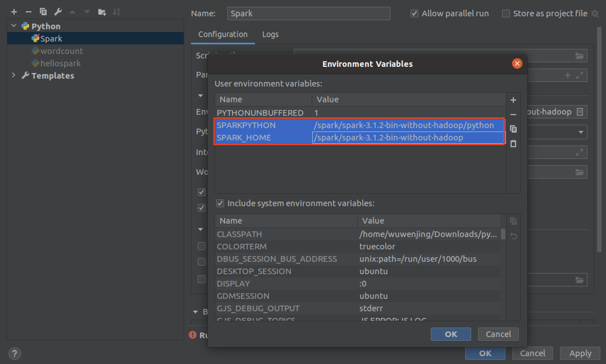This screenshot has width=606, height=364.
Task: Enable Store as project file
Action: pos(506,13)
